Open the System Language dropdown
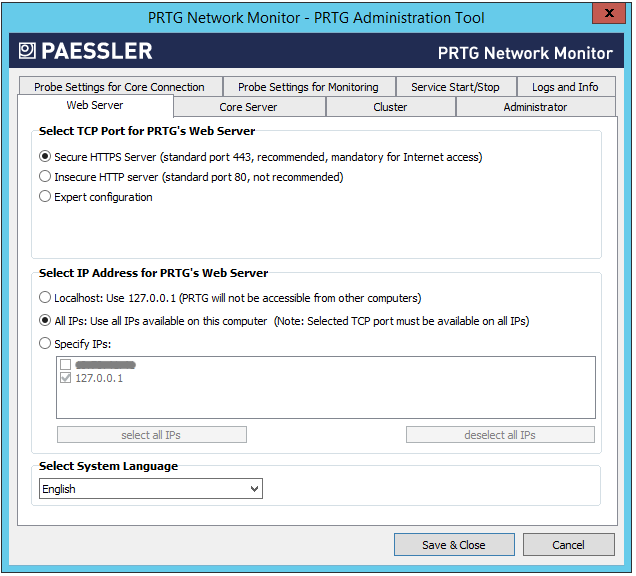Screen dimensions: 636x576 click(151, 490)
